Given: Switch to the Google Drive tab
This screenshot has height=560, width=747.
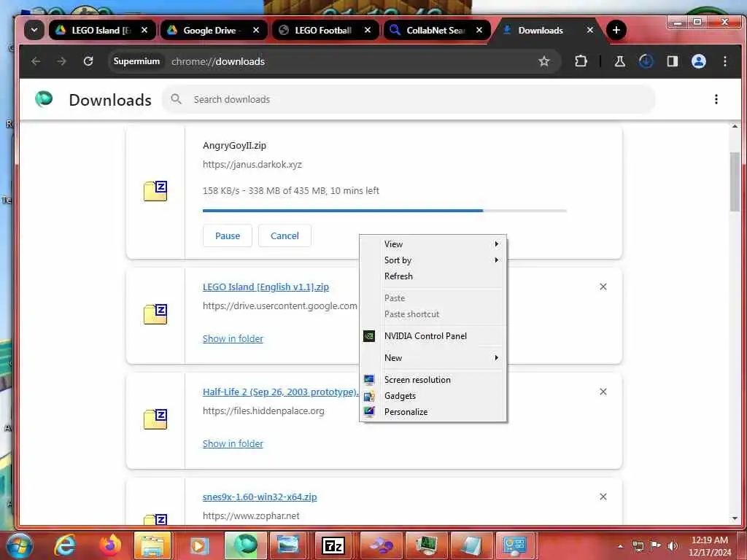Looking at the screenshot, I should (214, 30).
